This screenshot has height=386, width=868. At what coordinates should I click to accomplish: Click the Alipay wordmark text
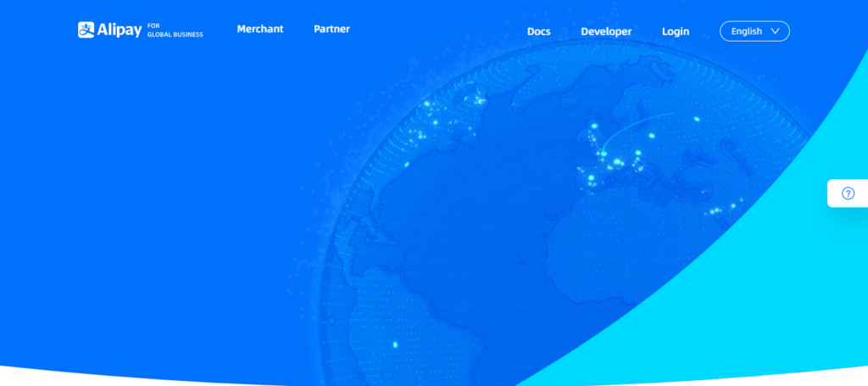pos(120,31)
